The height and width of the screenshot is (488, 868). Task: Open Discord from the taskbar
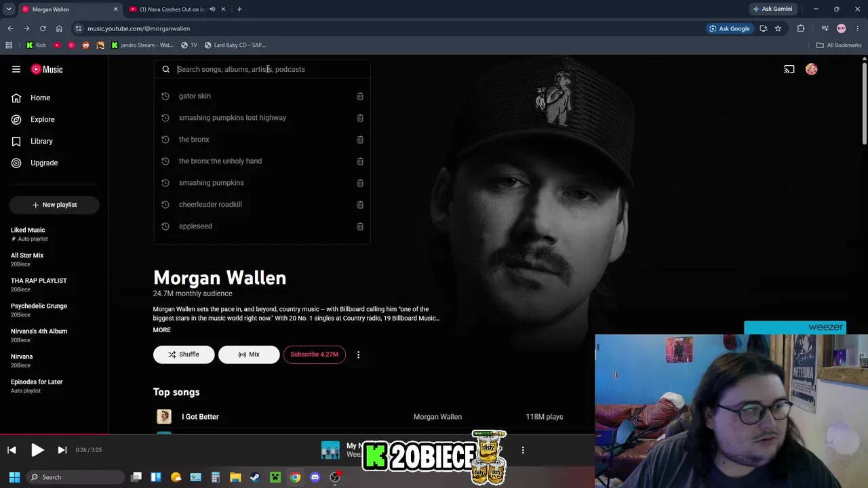click(x=315, y=477)
